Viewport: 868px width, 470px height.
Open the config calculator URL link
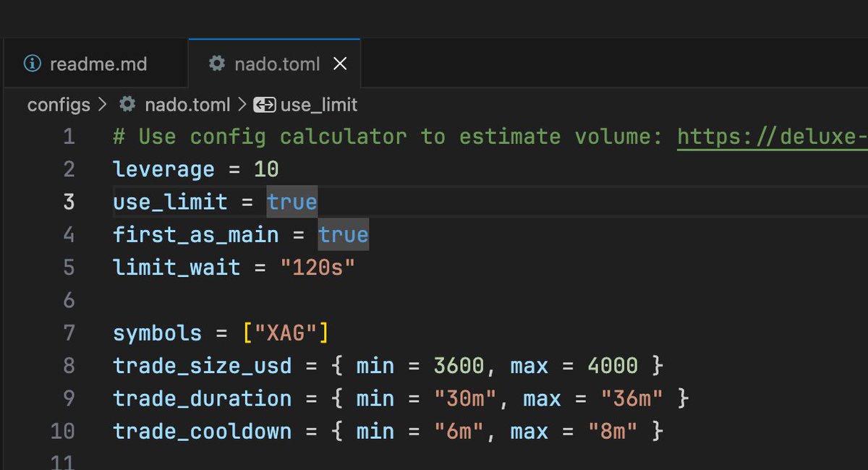pyautogui.click(x=773, y=137)
